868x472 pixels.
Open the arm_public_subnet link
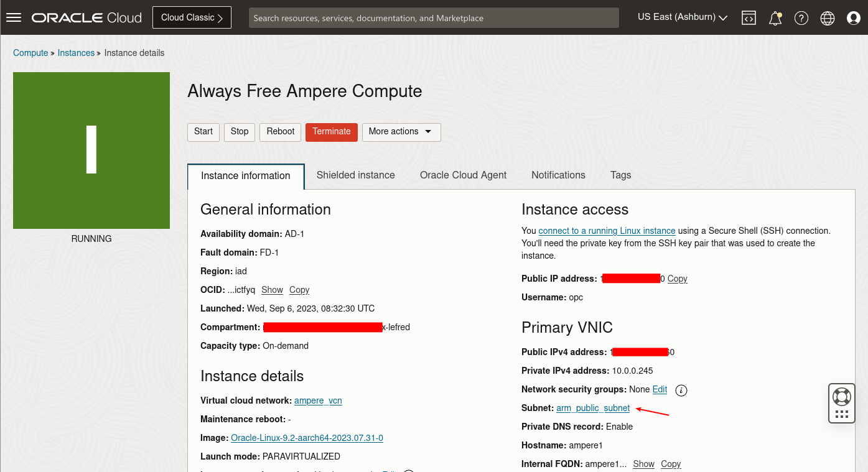(593, 408)
